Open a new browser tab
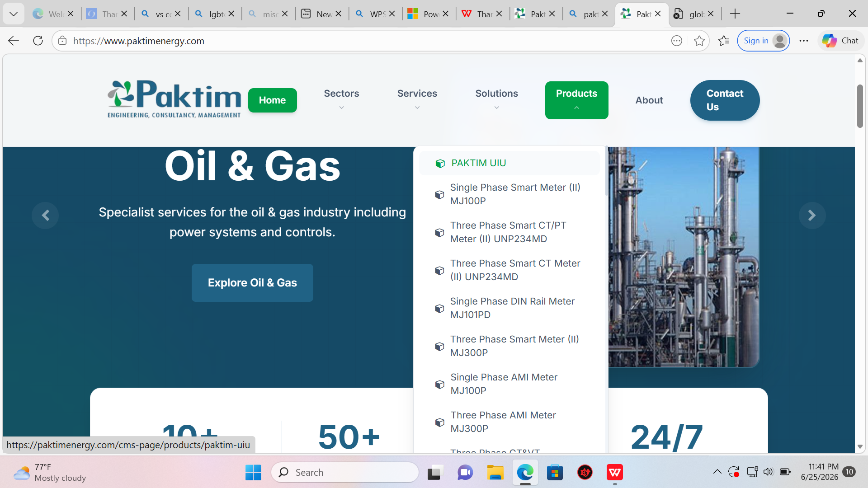868x488 pixels. click(735, 14)
